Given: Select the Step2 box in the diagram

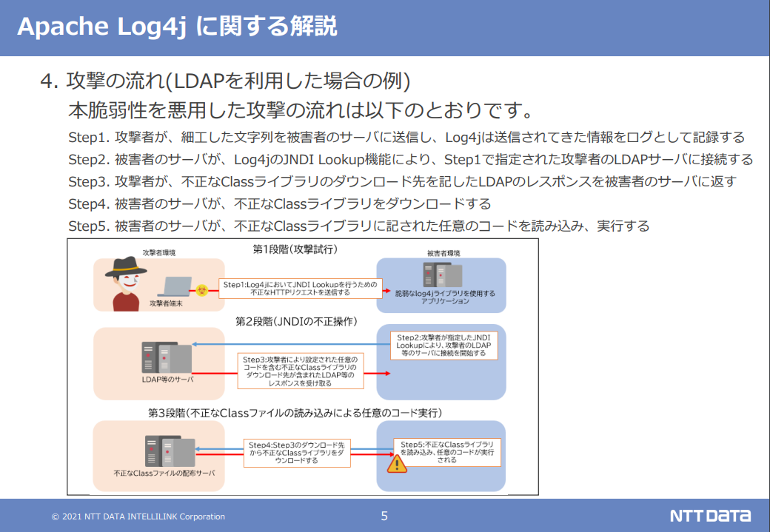Looking at the screenshot, I should tap(443, 346).
